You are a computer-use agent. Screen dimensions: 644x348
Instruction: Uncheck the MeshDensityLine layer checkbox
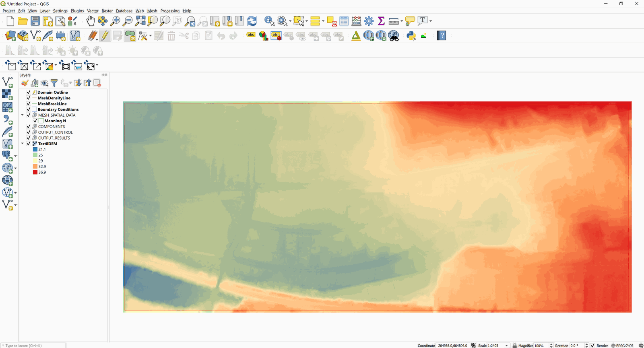click(x=29, y=98)
